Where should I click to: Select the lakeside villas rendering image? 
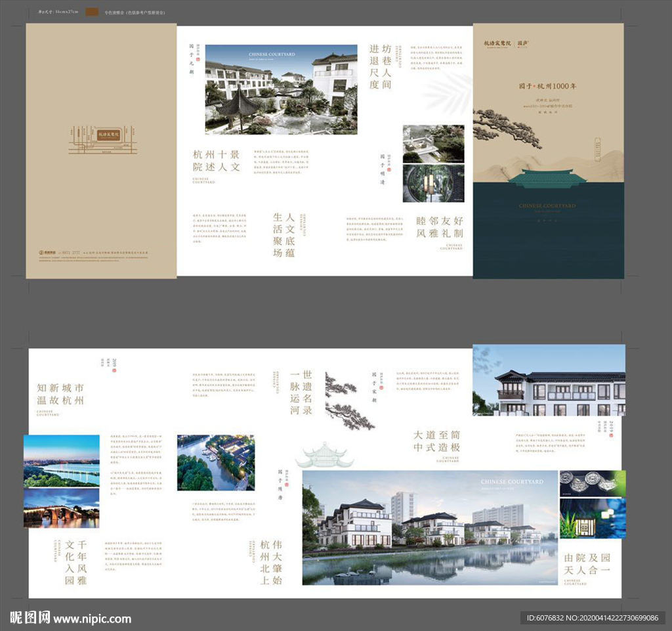click(x=430, y=527)
